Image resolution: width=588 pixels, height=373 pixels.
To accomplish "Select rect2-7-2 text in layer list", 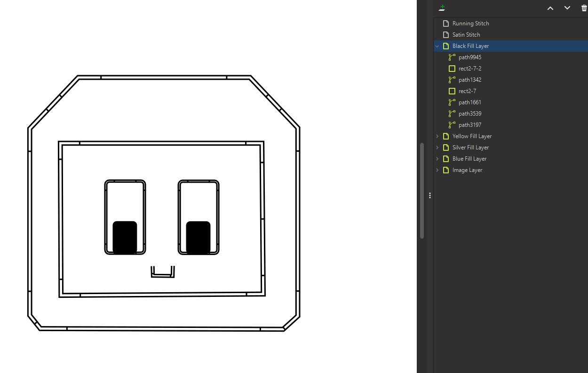I will tap(470, 69).
